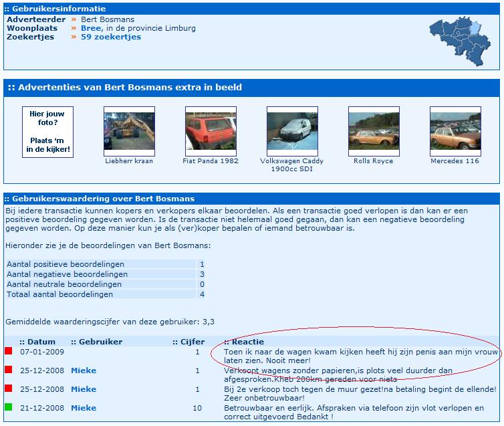Open the Volkswagen Caddy thumbnail
Image resolution: width=504 pixels, height=426 pixels.
pyautogui.click(x=292, y=131)
